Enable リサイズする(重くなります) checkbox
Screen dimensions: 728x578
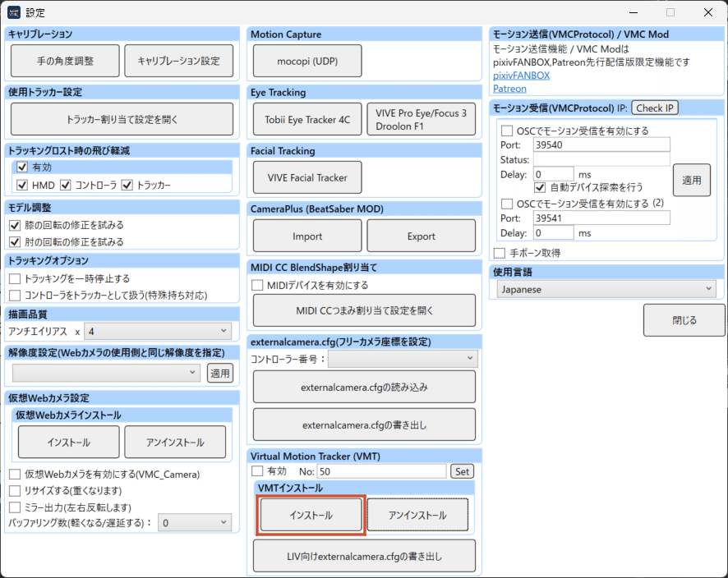(15, 491)
